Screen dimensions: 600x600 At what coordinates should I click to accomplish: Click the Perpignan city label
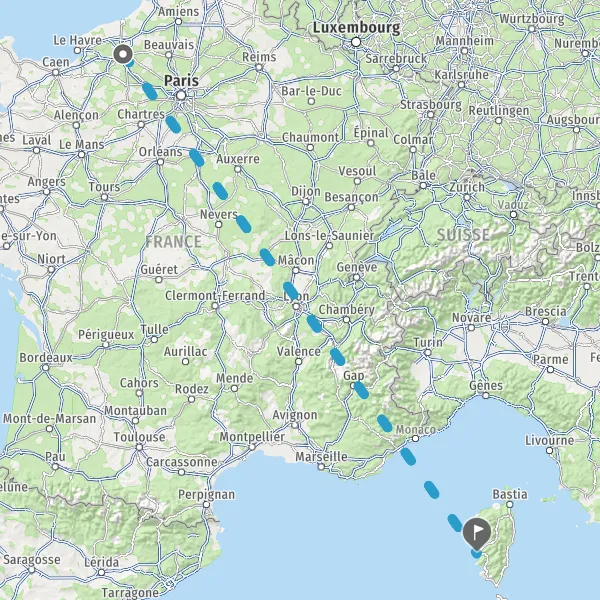[x=207, y=494]
